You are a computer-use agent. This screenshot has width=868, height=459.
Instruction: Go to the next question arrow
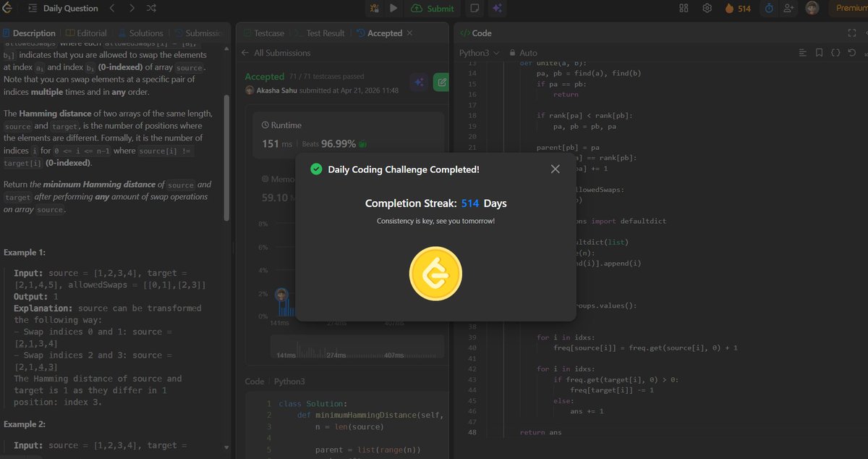[131, 9]
